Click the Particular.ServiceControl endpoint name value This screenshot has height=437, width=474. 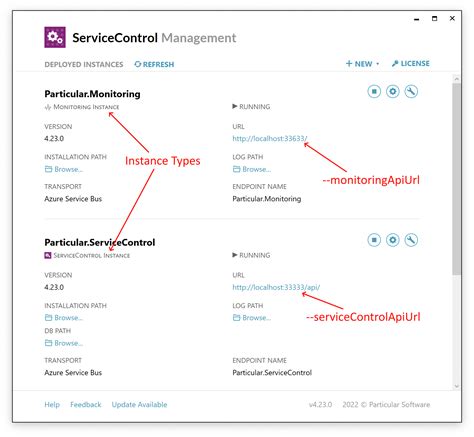272,373
